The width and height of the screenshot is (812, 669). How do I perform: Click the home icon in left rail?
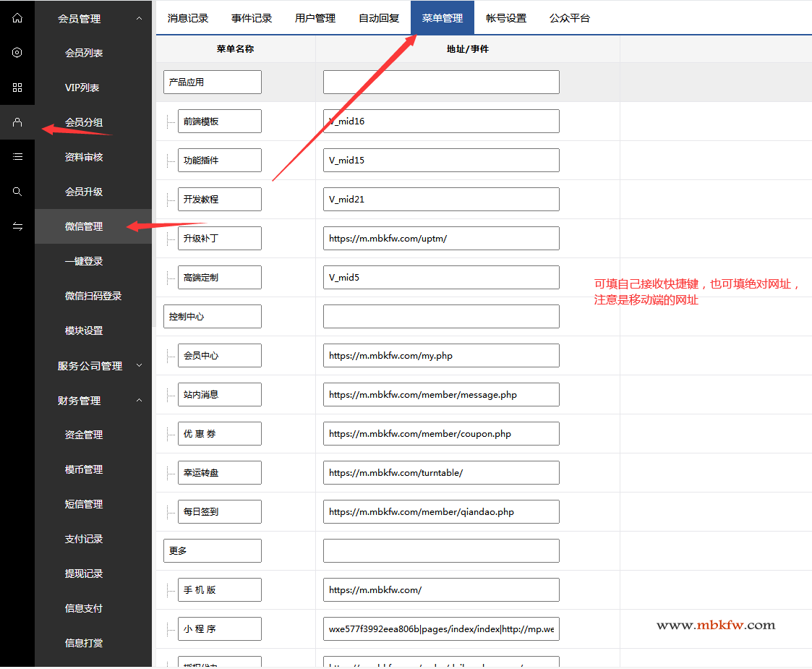[17, 18]
